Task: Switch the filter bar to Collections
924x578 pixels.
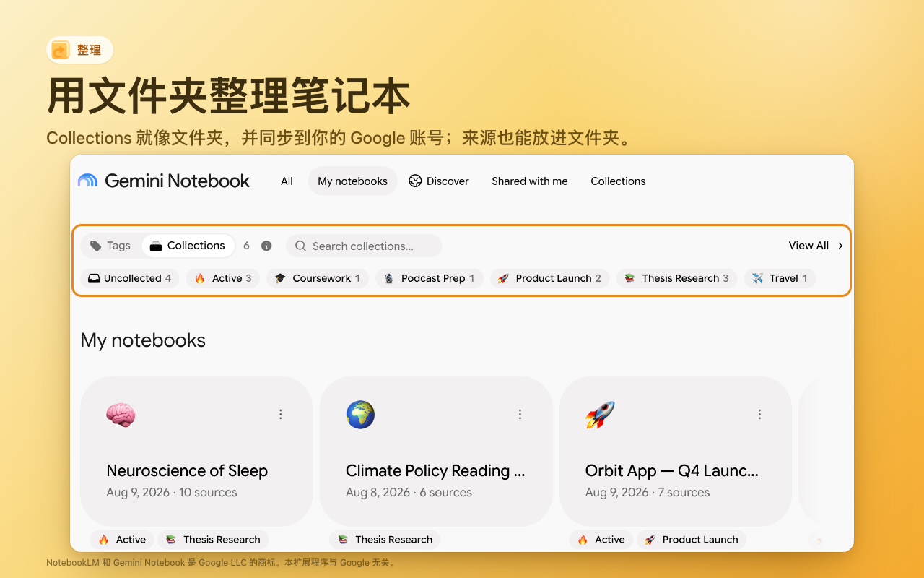Action: click(x=188, y=246)
